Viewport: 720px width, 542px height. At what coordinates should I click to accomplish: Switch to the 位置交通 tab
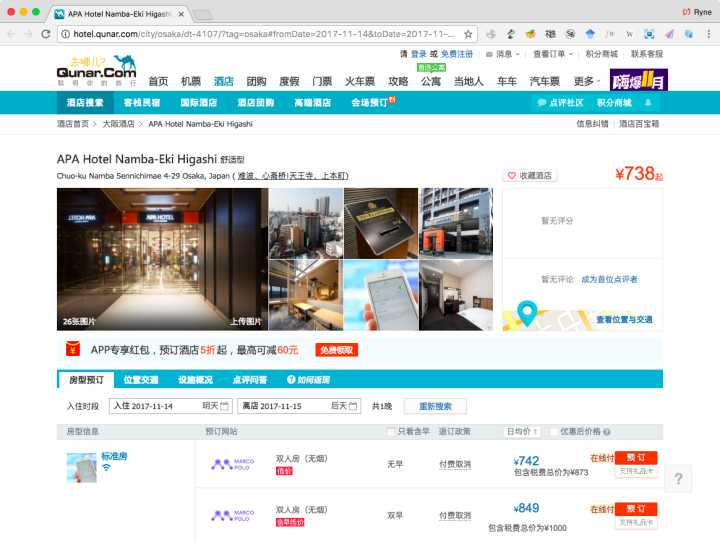pos(141,379)
